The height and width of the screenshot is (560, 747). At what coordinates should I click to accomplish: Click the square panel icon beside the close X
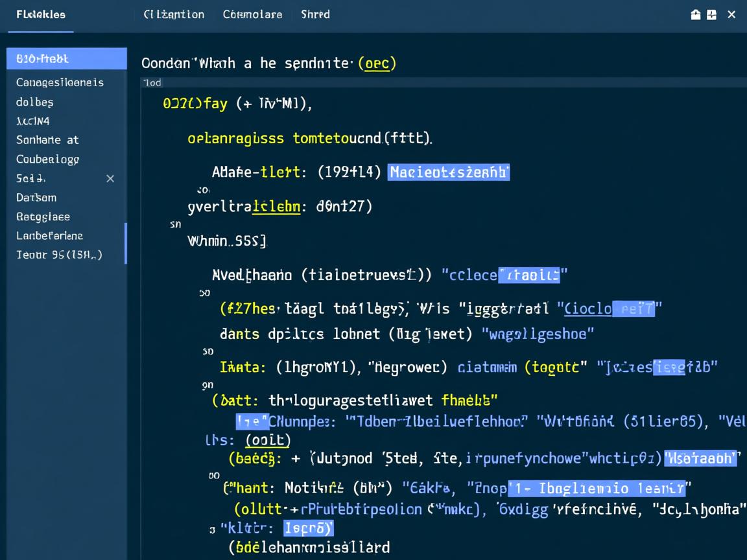pyautogui.click(x=712, y=15)
